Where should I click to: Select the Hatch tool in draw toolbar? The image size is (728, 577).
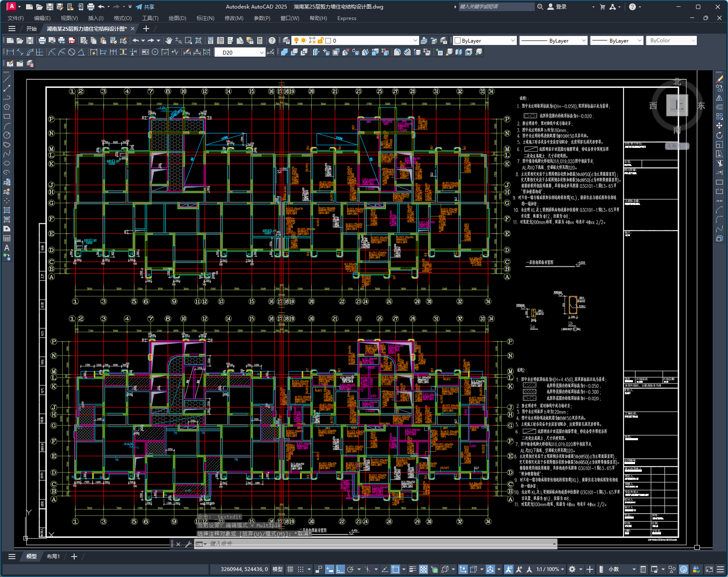[7, 210]
